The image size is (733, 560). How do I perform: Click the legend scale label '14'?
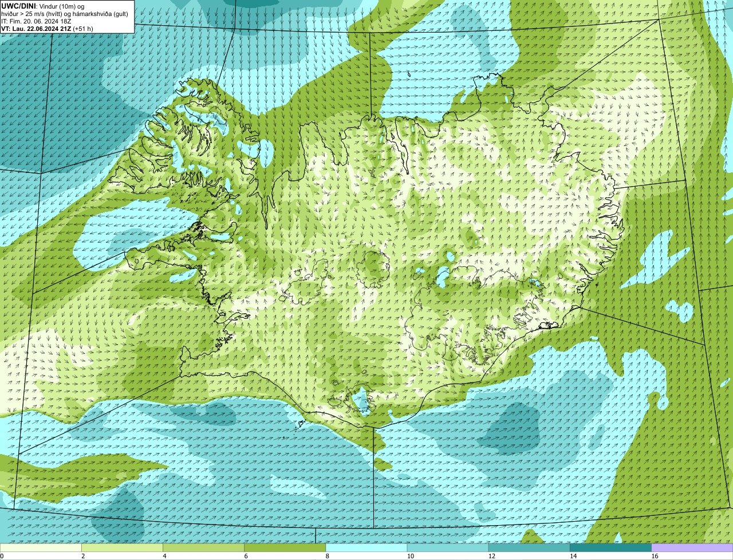tap(573, 556)
